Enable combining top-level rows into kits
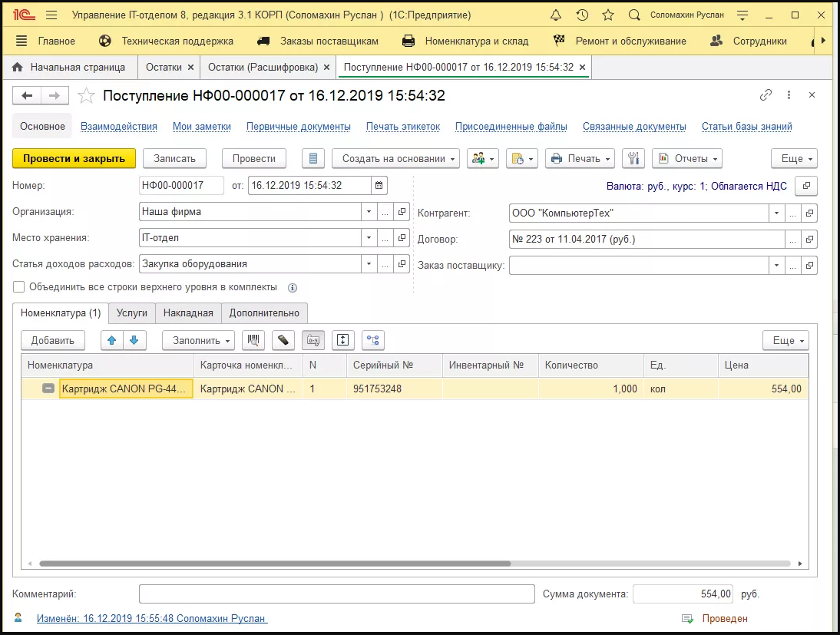 click(x=19, y=287)
